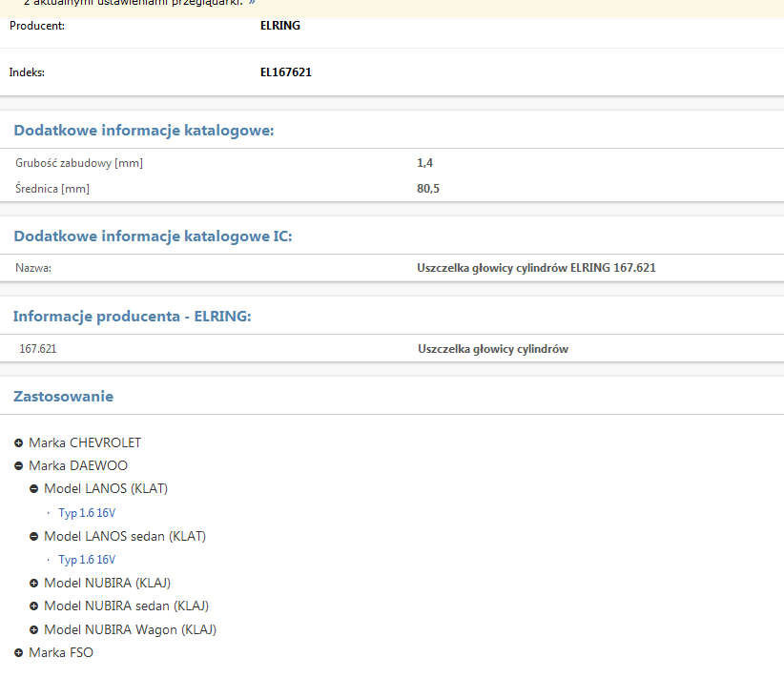Click 'Grubość zabudowy [mm]' label

pos(79,163)
